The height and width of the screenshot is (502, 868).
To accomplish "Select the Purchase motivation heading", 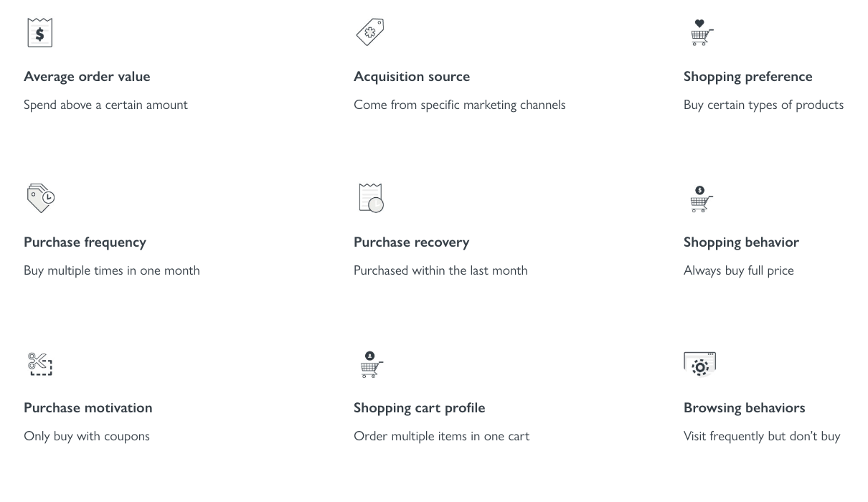I will coord(88,408).
